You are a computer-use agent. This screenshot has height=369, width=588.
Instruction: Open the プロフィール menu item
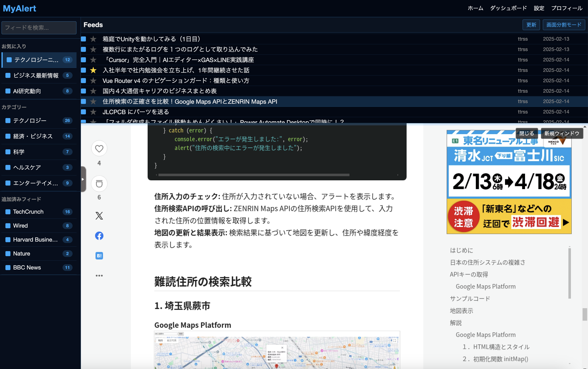[567, 8]
